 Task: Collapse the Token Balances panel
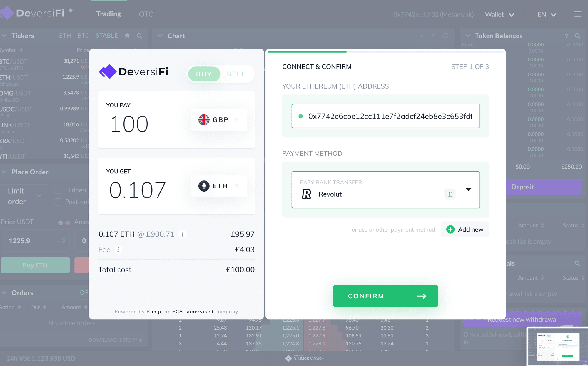click(x=467, y=36)
